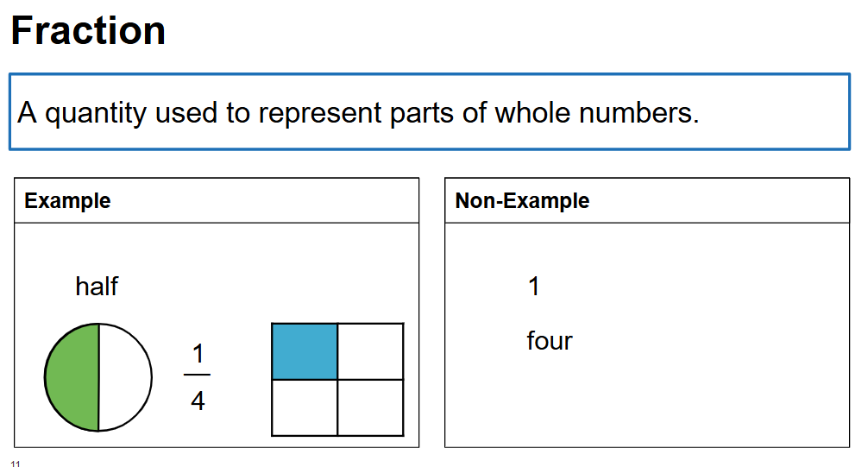Click the bottom-left white square of the grid

tap(305, 407)
